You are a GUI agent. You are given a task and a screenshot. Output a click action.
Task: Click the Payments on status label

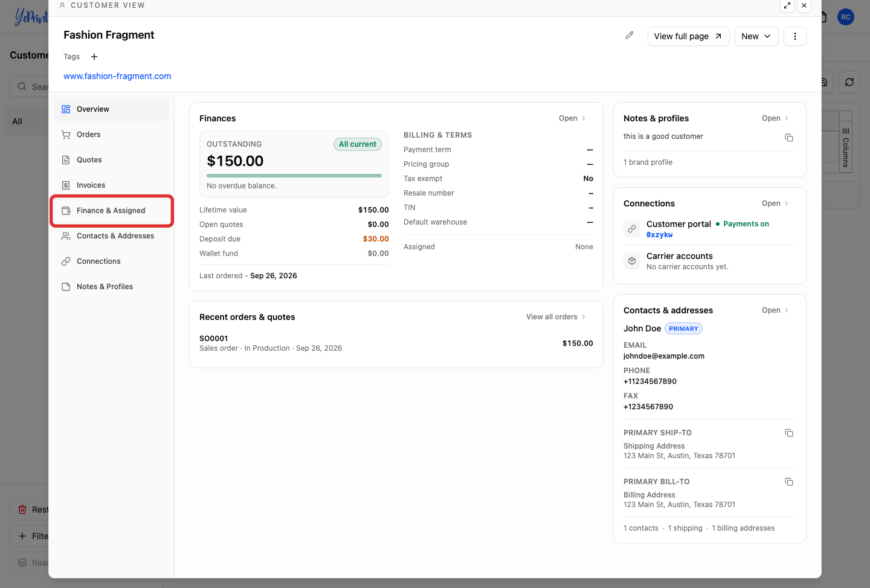pyautogui.click(x=746, y=224)
